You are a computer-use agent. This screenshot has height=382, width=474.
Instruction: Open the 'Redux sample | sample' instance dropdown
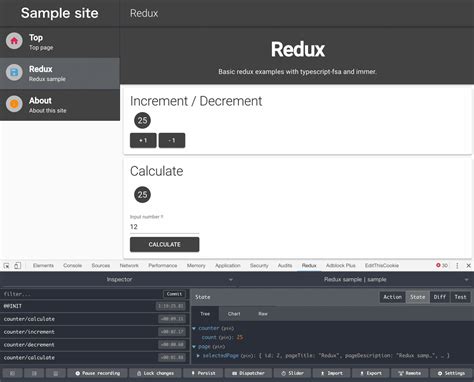(x=355, y=280)
